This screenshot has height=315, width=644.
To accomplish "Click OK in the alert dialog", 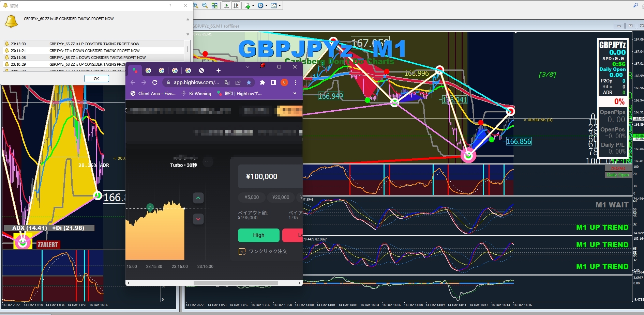I will point(96,79).
